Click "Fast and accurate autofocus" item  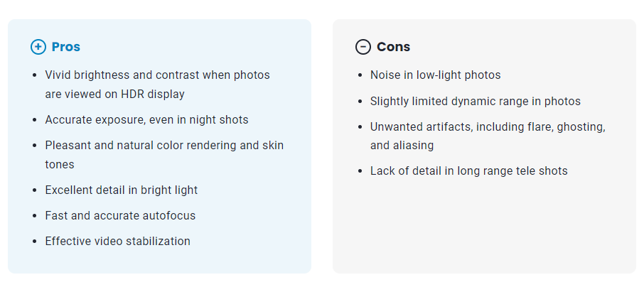[x=120, y=215]
